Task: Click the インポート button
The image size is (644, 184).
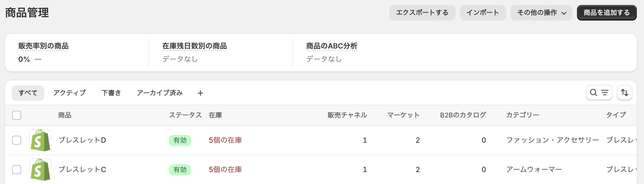Action: (x=483, y=13)
